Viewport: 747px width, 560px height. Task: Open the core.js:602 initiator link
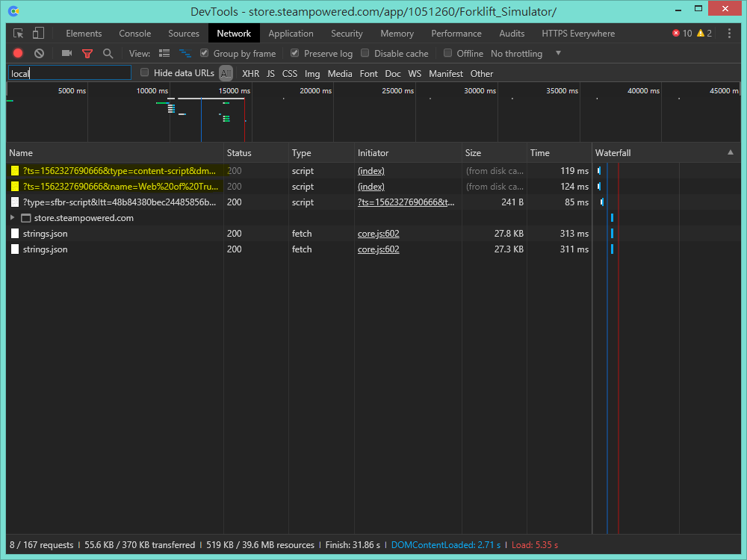point(378,233)
